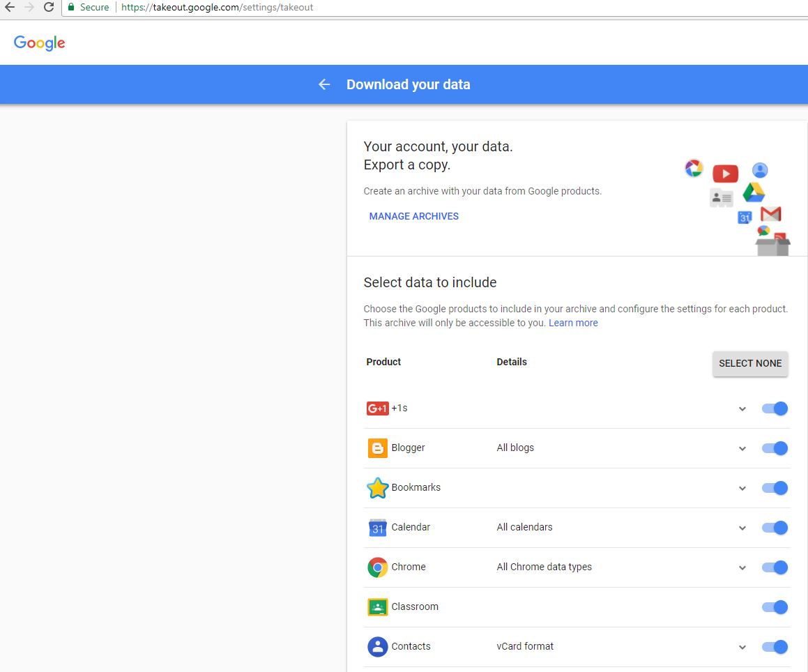
Task: Click the orange Blogger icon
Action: tap(377, 448)
